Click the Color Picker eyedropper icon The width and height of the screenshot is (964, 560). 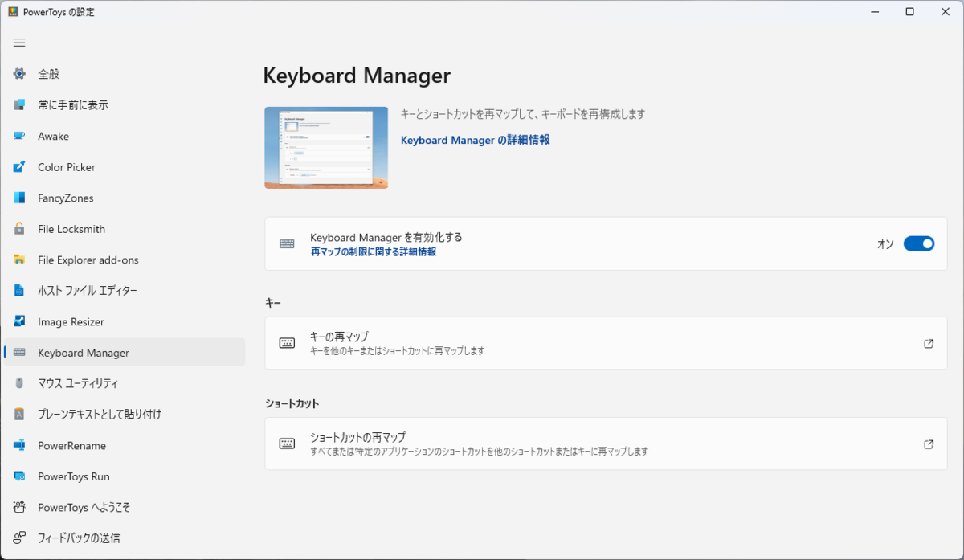coord(19,167)
